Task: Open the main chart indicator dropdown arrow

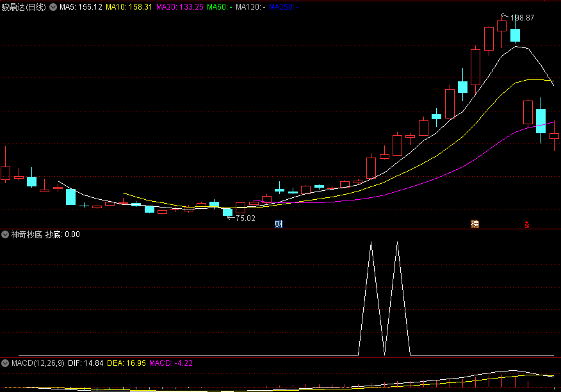Action: (x=53, y=7)
